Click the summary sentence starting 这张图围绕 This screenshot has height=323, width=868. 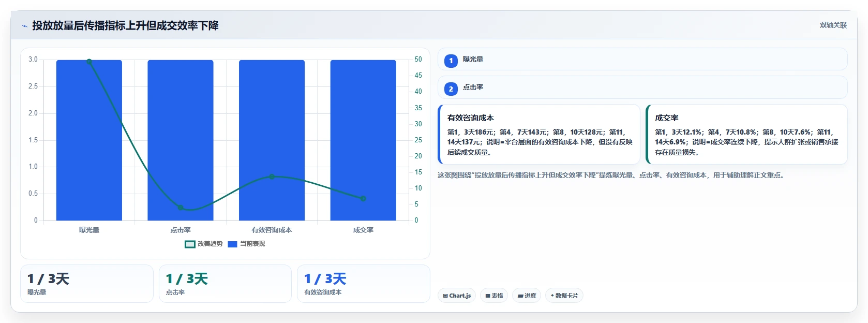(612, 175)
